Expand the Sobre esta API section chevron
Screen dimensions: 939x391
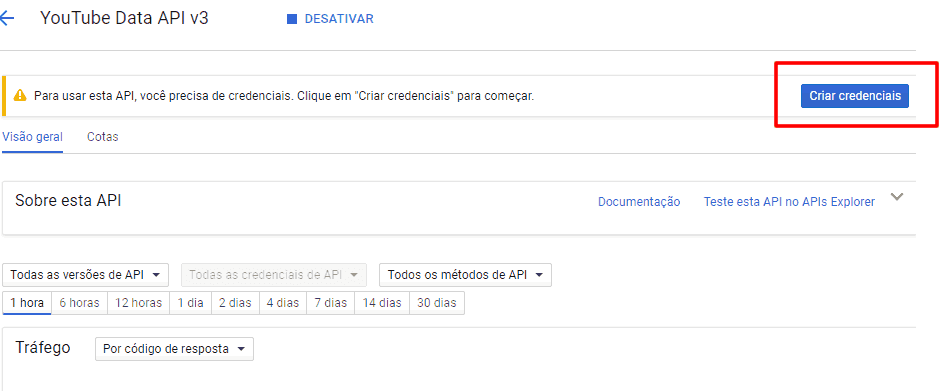click(896, 197)
